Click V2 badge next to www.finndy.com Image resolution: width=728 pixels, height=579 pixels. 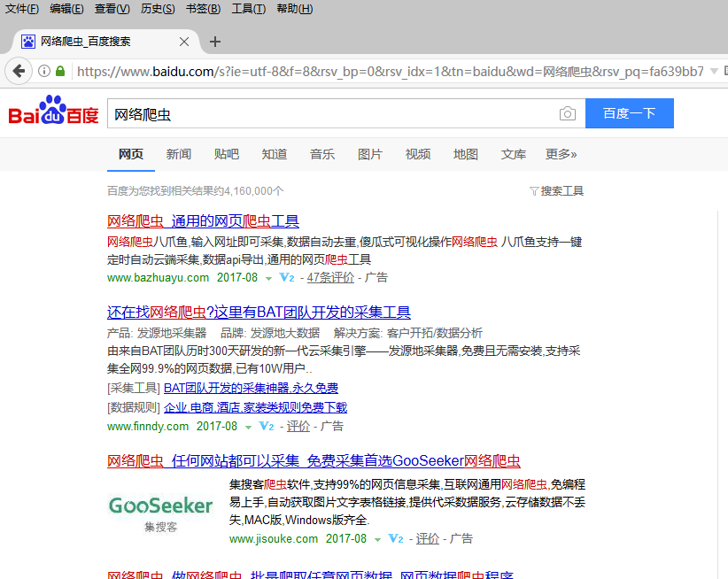(267, 426)
